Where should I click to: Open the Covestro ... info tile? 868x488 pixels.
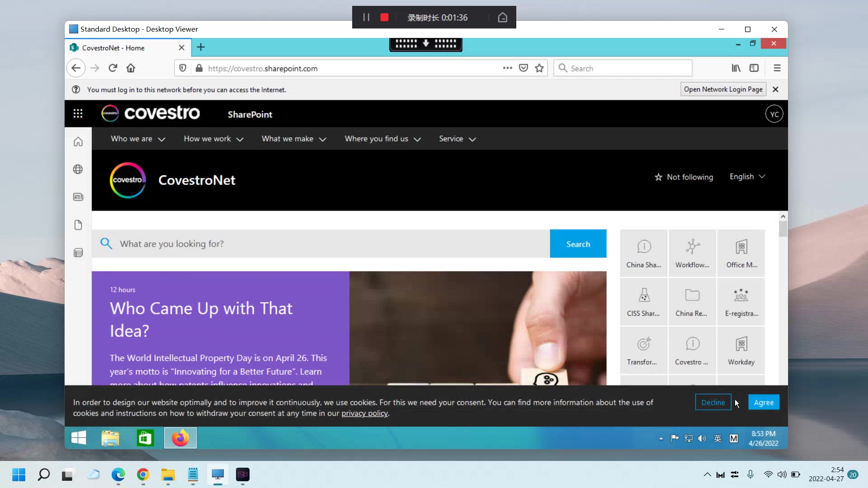(692, 351)
